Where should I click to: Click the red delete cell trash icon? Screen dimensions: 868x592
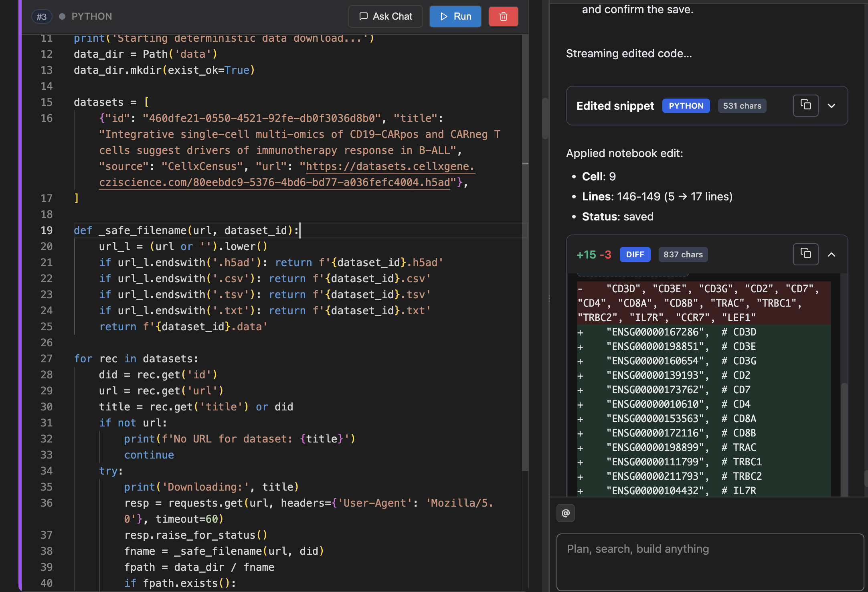[503, 16]
